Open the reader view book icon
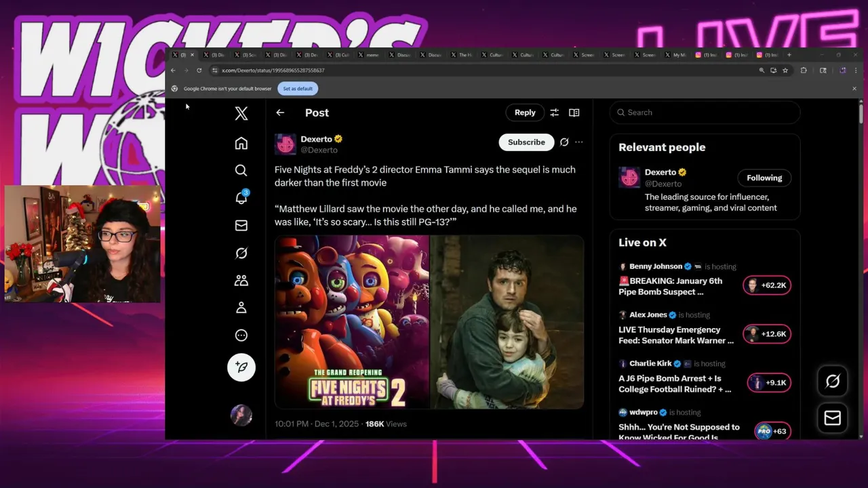The width and height of the screenshot is (868, 488). click(574, 113)
